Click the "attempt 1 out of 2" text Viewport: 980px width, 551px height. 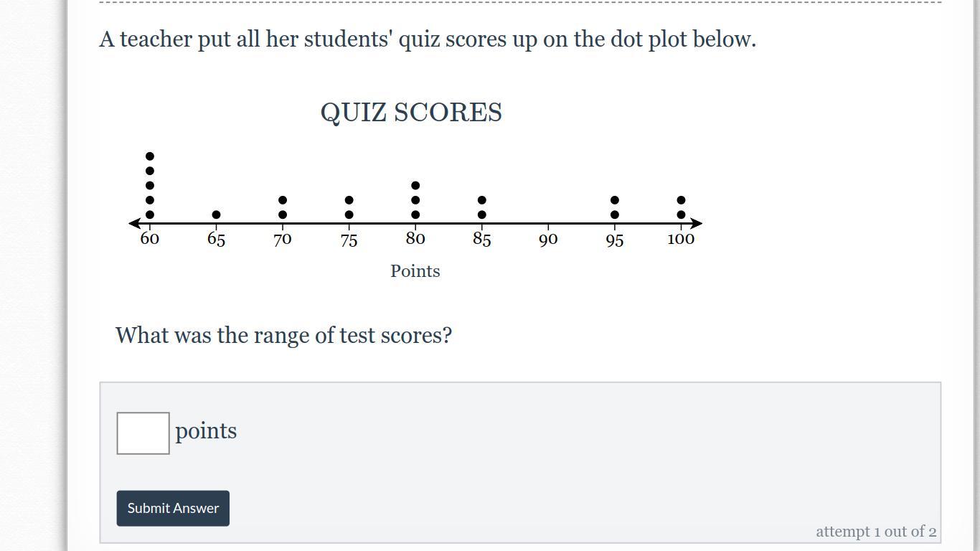click(x=875, y=532)
